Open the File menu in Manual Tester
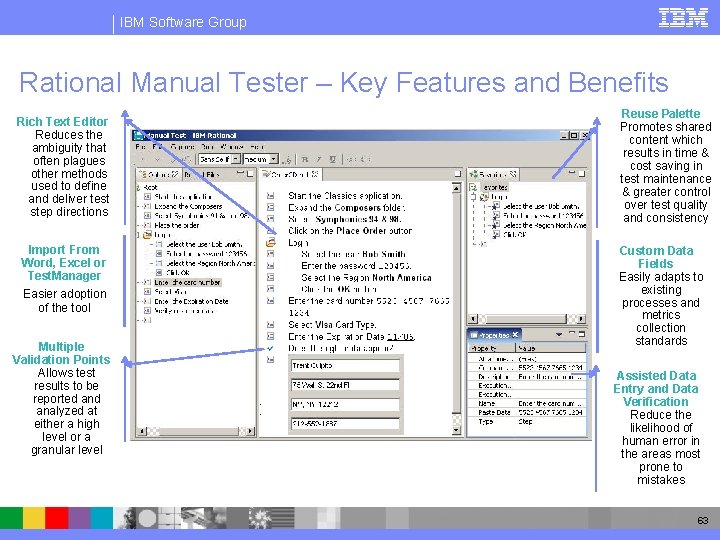The height and width of the screenshot is (540, 720). pyautogui.click(x=141, y=147)
